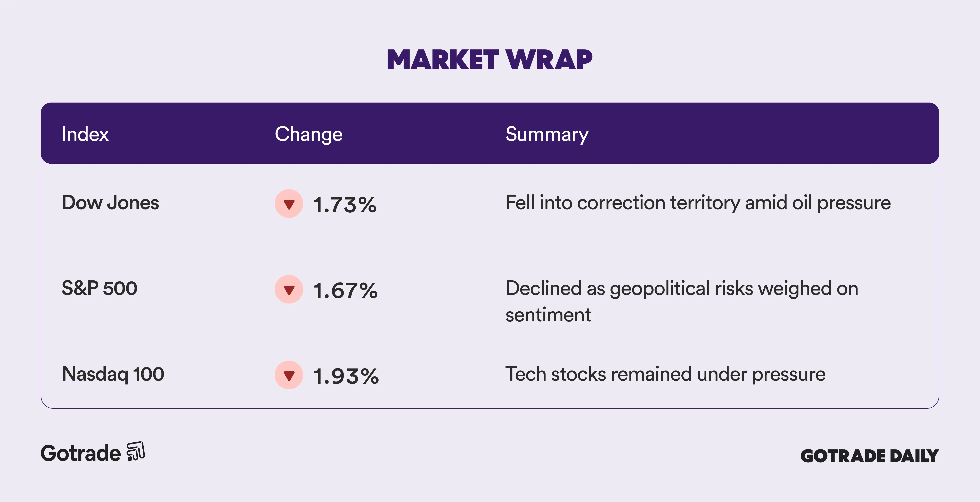Select the Summary column header

(547, 134)
